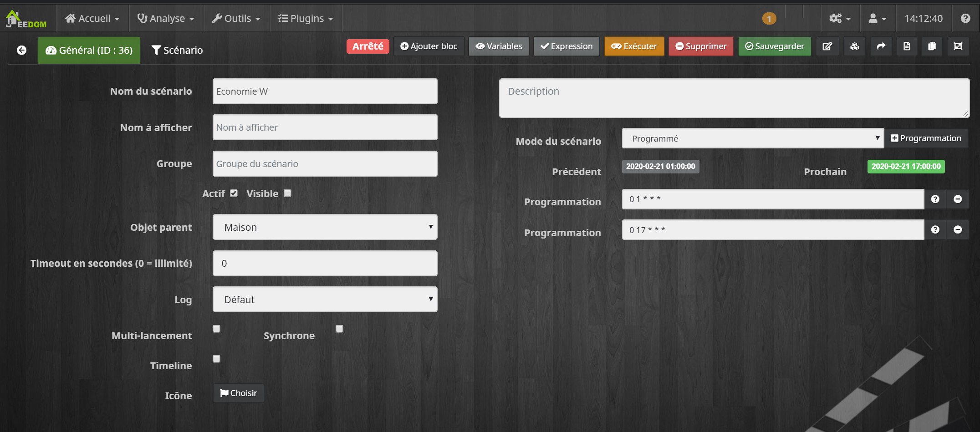The image size is (980, 432).
Task: Edit the '0 1 * * *' programmation field
Action: pyautogui.click(x=773, y=199)
